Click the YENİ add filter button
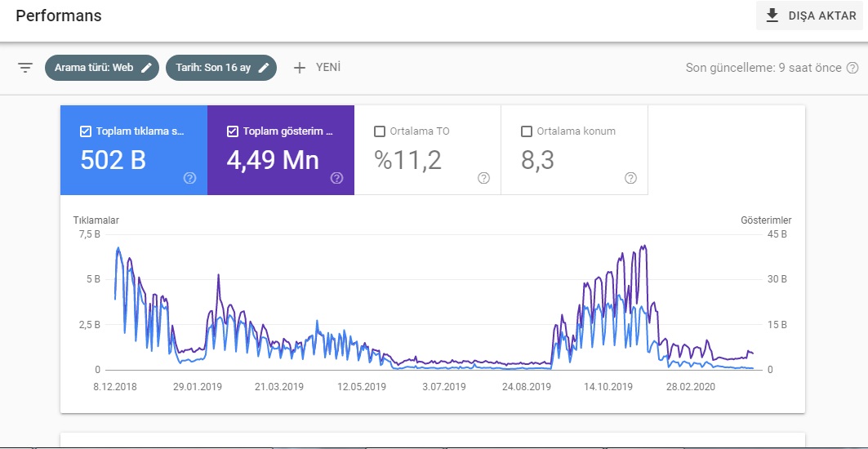 coord(317,68)
